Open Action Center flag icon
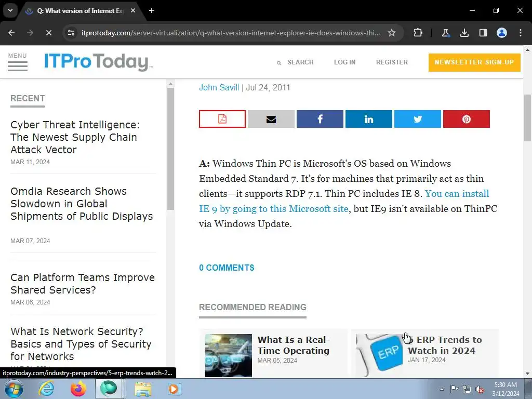The height and width of the screenshot is (399, 532). tap(454, 389)
